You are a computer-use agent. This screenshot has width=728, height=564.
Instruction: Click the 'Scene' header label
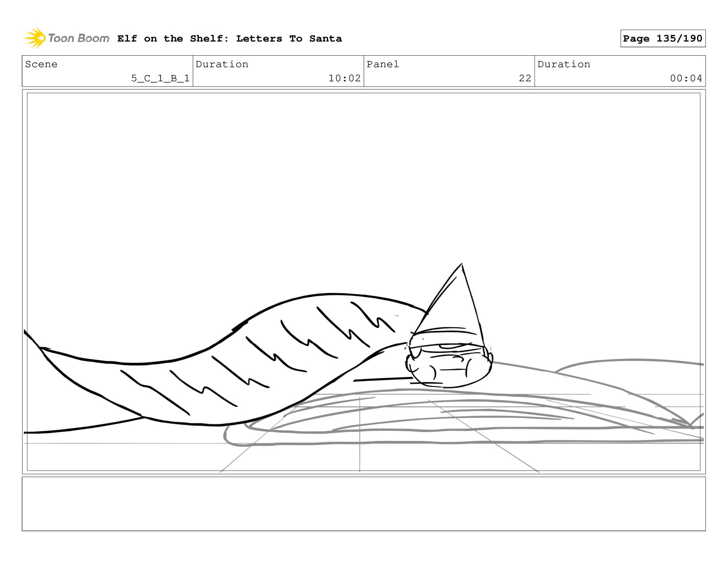coord(41,64)
